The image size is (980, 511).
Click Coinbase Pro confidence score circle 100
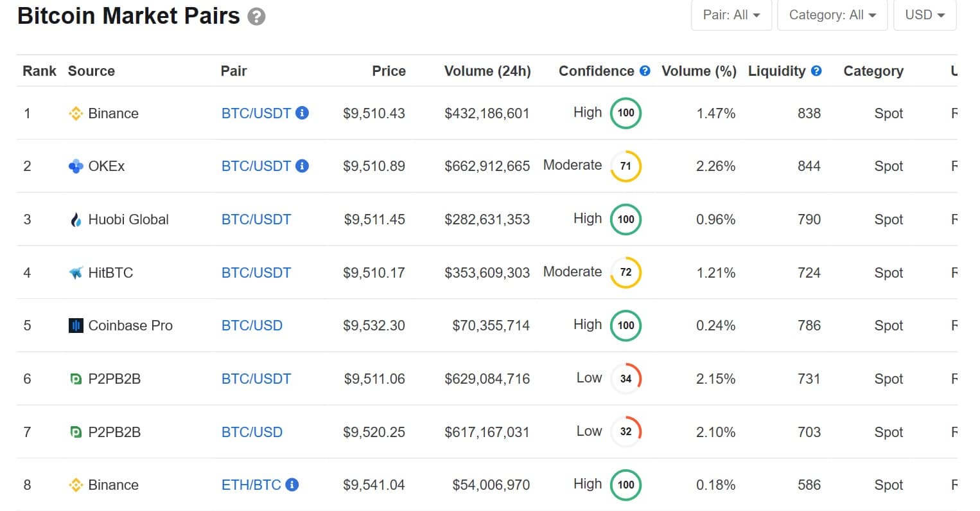626,325
